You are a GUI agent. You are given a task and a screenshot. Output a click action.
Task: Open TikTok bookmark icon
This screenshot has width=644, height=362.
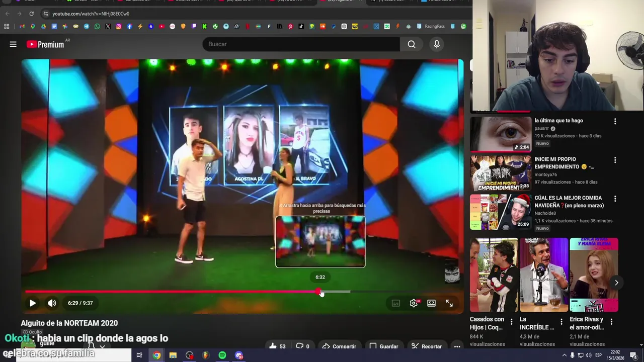tap(301, 26)
